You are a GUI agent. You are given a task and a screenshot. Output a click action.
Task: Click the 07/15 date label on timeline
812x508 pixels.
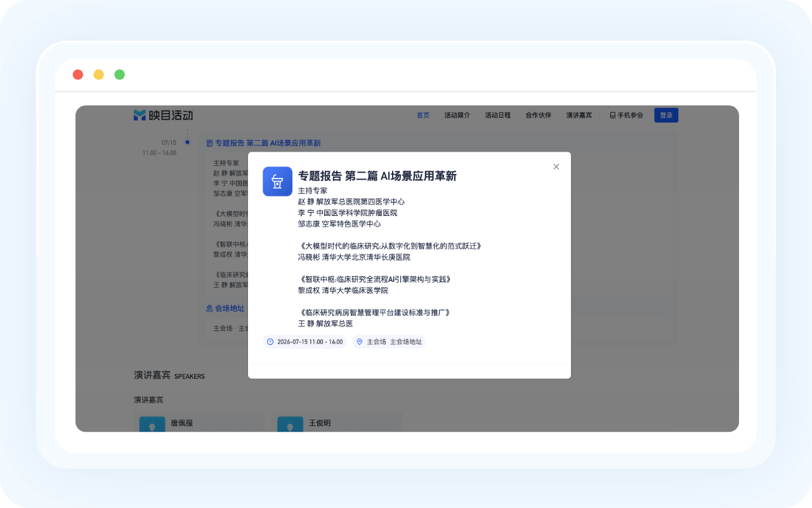(169, 143)
